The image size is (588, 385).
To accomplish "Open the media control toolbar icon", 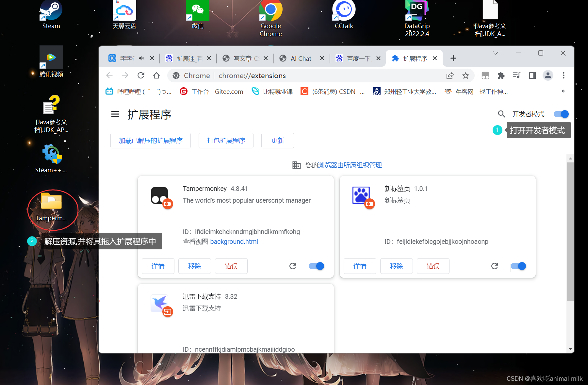I will point(516,75).
